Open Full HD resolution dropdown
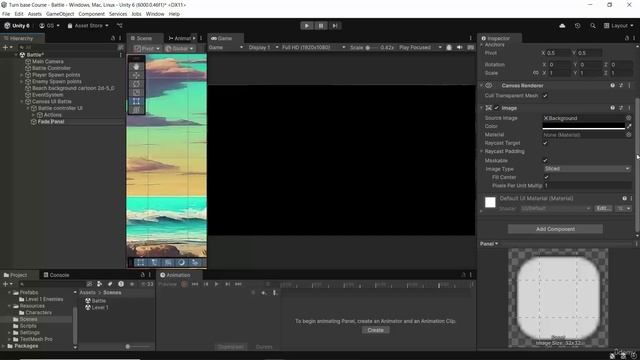This screenshot has height=360, width=640. pos(313,47)
